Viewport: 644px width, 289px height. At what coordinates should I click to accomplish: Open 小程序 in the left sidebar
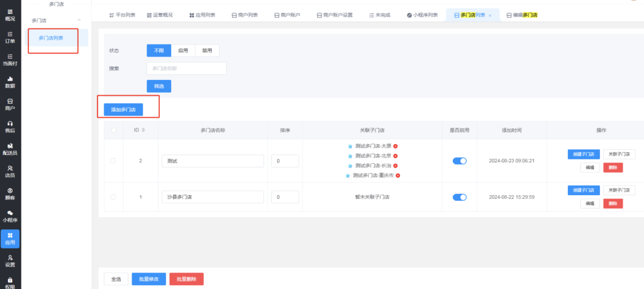click(x=10, y=216)
